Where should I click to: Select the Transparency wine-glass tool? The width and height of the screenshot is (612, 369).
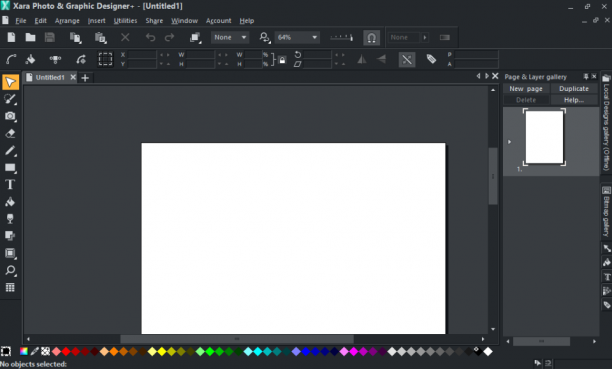tap(10, 219)
